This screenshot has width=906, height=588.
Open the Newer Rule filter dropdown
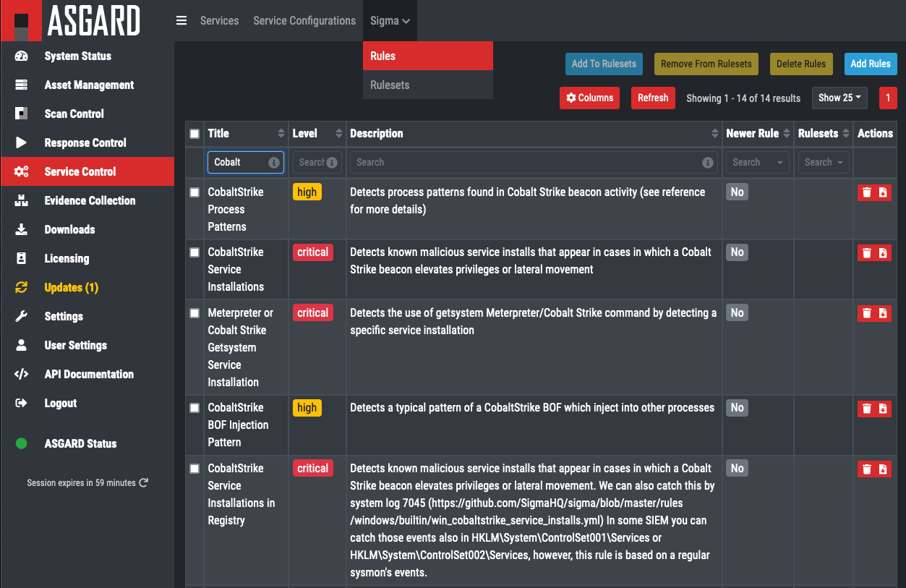coord(756,163)
